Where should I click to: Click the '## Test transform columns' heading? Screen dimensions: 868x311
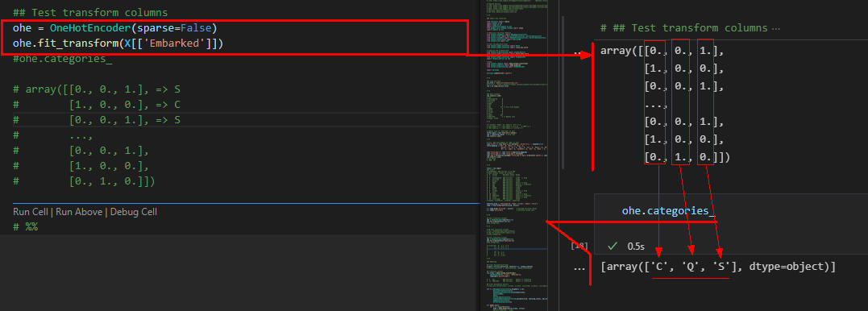(x=90, y=12)
